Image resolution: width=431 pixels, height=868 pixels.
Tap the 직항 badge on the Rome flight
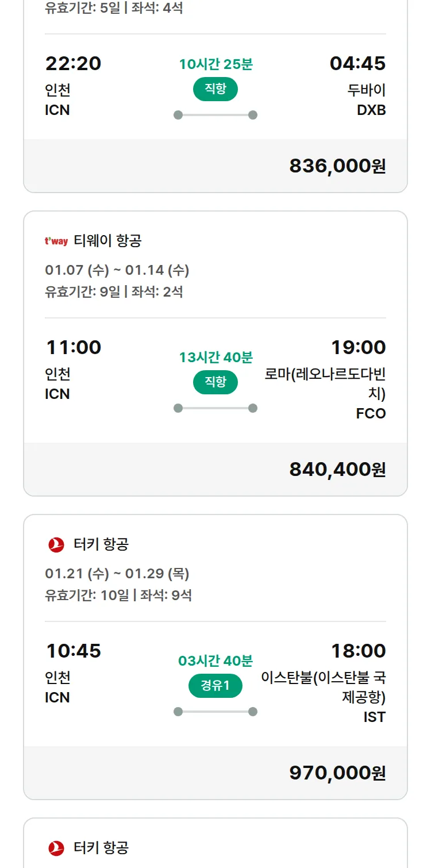coord(215,382)
